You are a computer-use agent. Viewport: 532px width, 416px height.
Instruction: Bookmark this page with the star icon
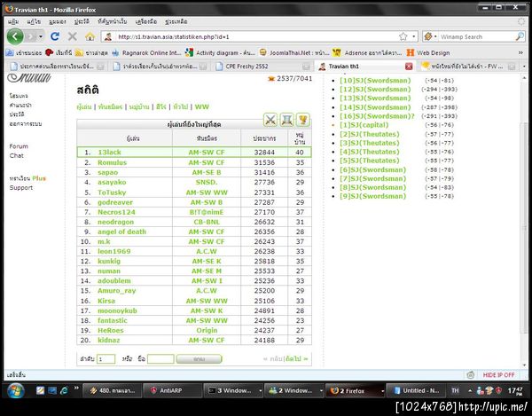(x=403, y=36)
